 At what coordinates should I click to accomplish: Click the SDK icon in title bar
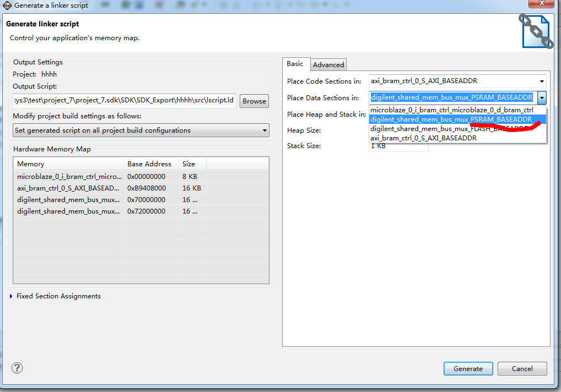(7, 6)
